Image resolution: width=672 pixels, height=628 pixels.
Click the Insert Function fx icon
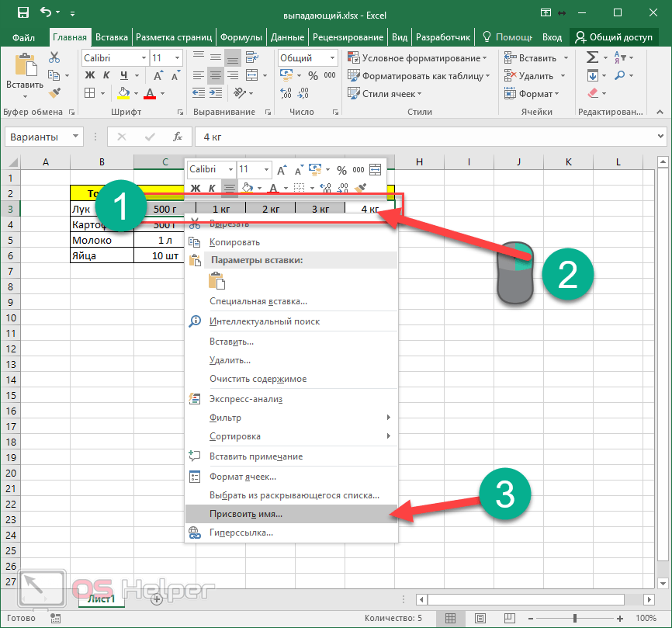(178, 137)
